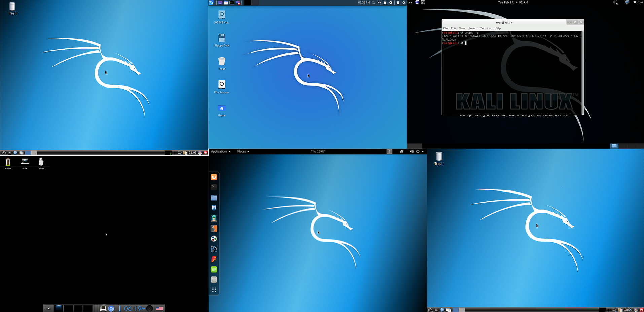This screenshot has width=644, height=312.
Task: Launch the terminal emulator from the Xfce panel
Action: point(231,3)
